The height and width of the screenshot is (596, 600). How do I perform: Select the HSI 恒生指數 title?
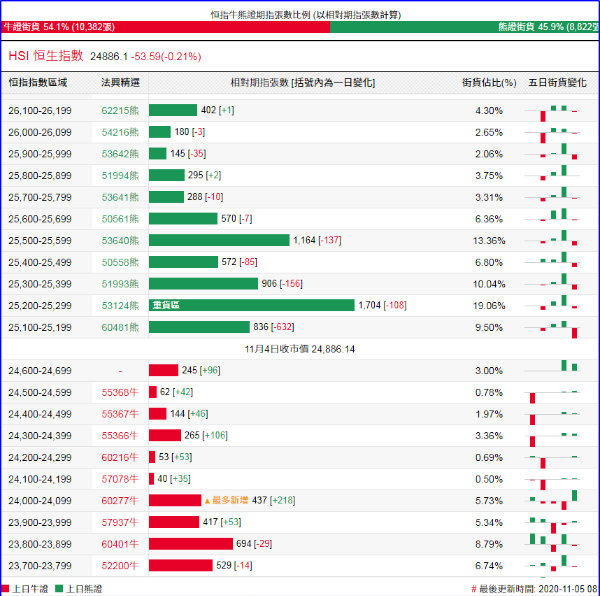point(46,56)
